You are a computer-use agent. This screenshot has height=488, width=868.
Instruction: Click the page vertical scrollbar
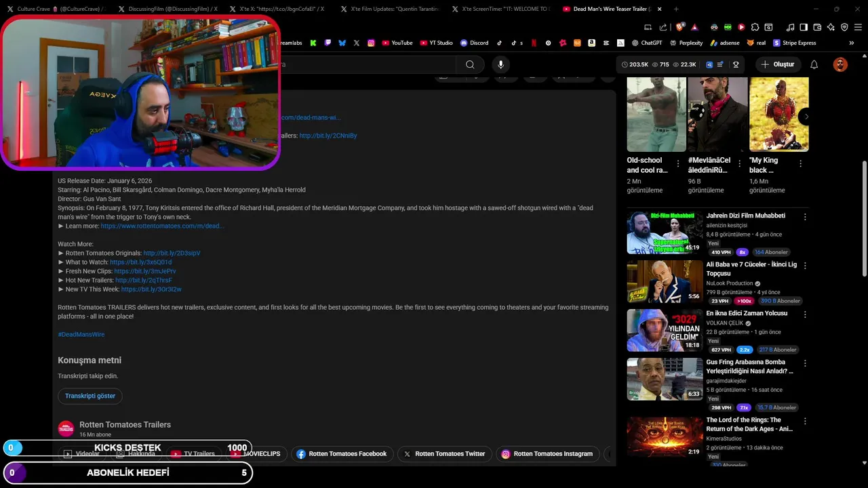tap(864, 218)
